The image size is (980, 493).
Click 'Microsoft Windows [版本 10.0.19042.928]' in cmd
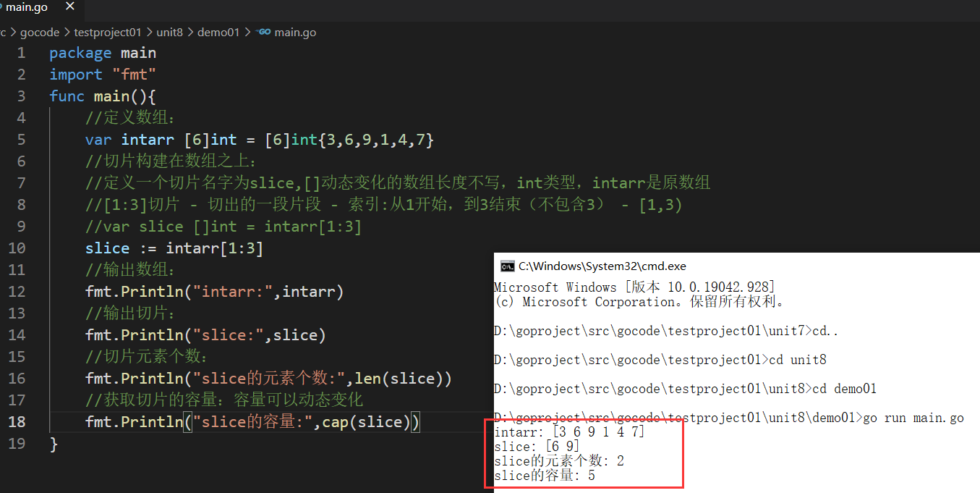coord(634,287)
